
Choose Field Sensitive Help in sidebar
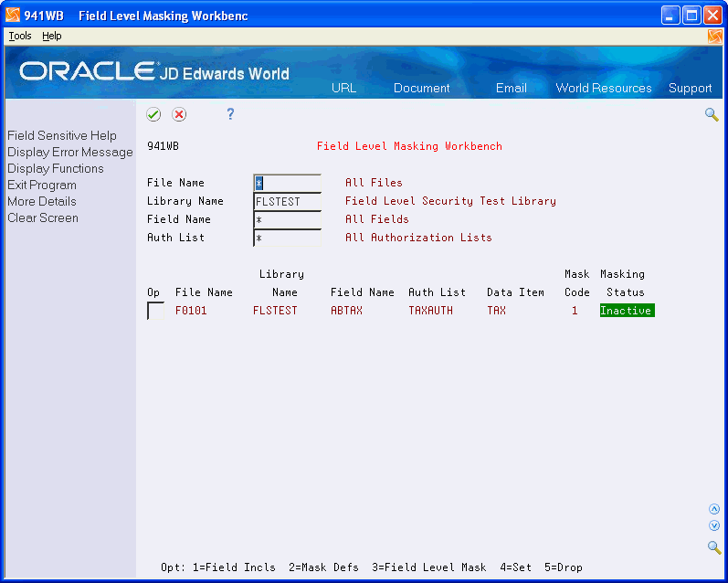[x=62, y=135]
